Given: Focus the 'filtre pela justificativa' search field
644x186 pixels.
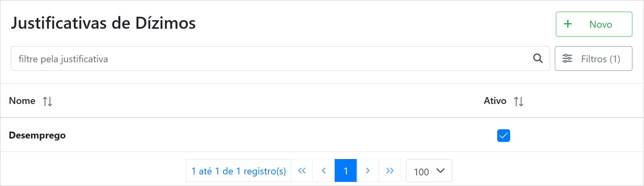Looking at the screenshot, I should pyautogui.click(x=270, y=59).
